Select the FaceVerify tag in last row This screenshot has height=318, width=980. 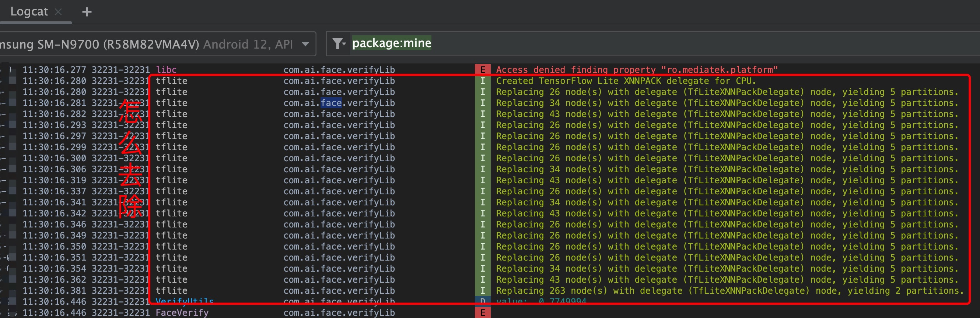(182, 313)
